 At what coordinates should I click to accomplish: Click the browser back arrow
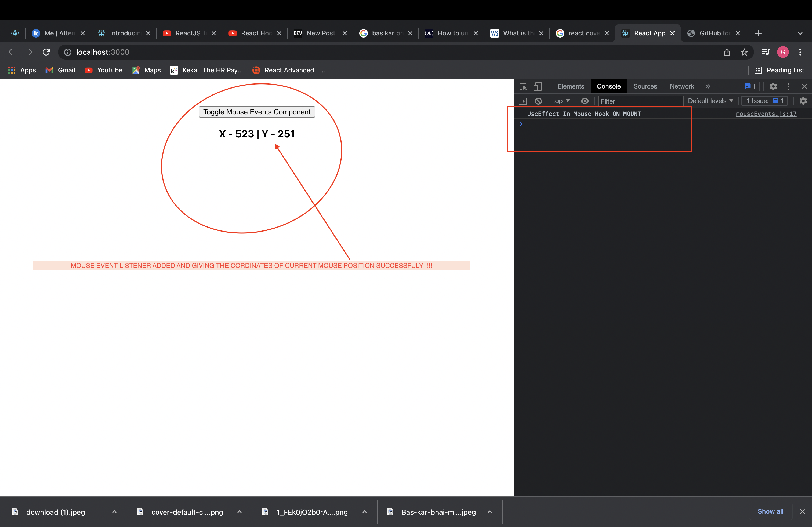tap(12, 52)
